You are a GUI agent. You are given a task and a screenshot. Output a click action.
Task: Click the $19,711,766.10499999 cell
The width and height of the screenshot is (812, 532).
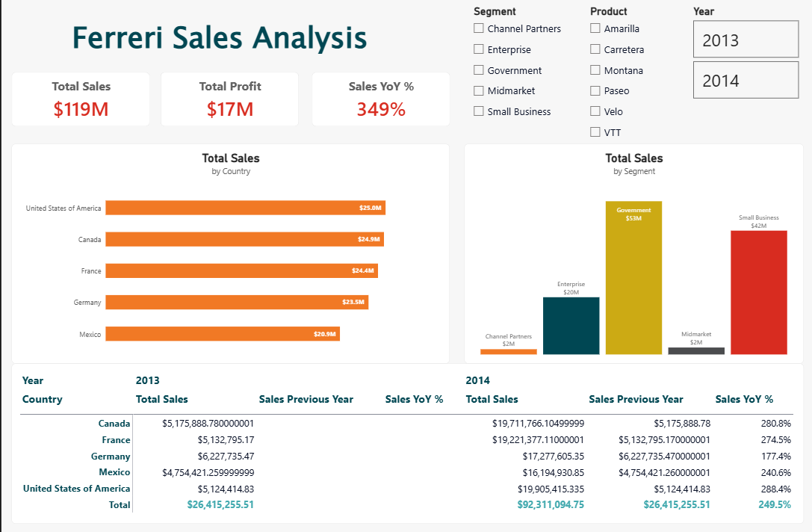point(538,423)
